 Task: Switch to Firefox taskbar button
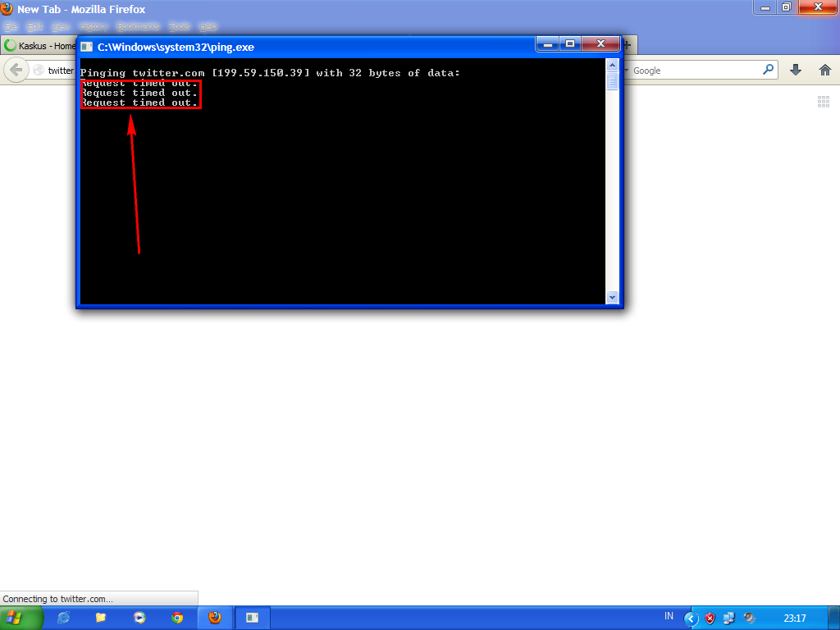click(x=216, y=619)
